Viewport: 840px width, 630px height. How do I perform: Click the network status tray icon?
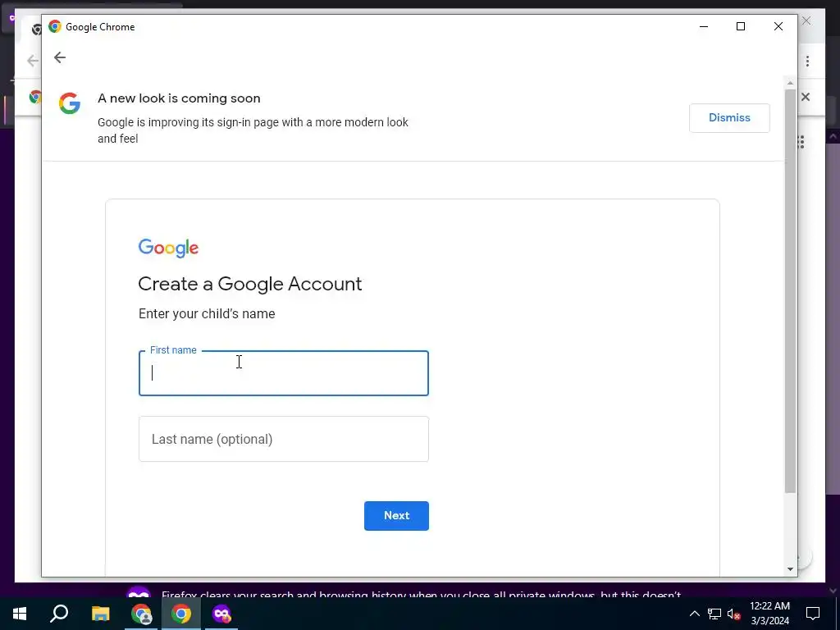tap(714, 614)
